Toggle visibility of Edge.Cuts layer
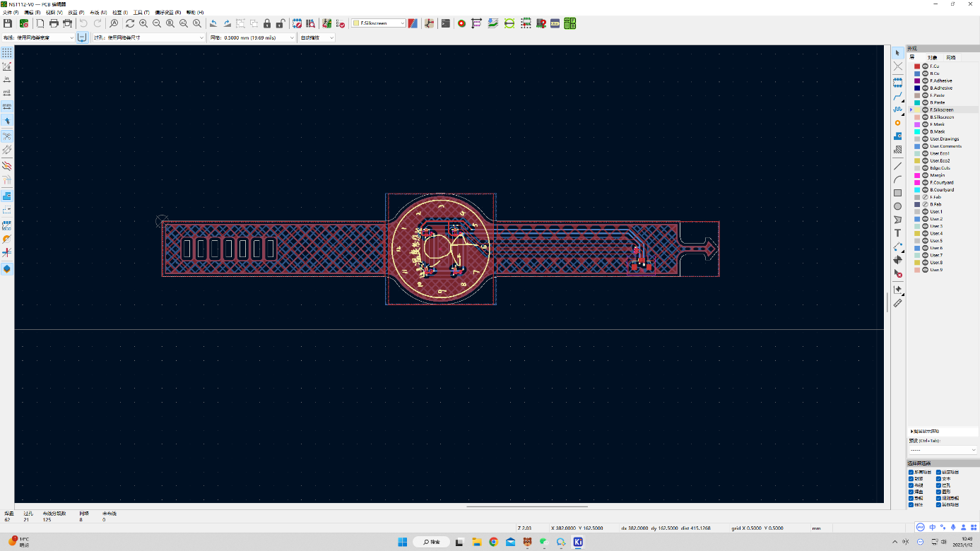This screenshot has width=980, height=551. point(926,168)
